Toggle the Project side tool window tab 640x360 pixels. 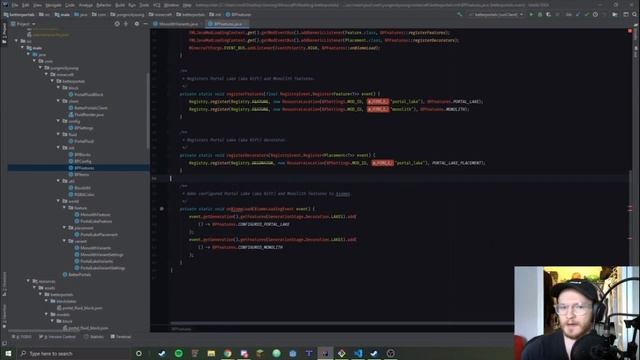(x=4, y=33)
